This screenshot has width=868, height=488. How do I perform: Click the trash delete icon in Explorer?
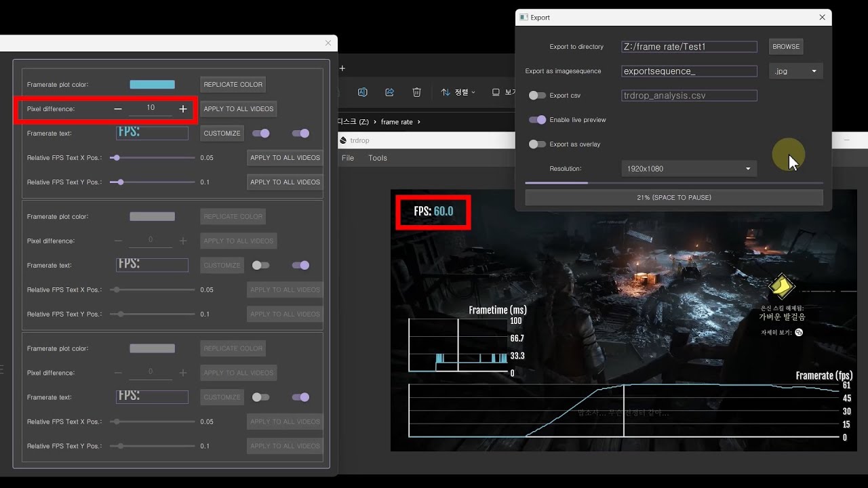pos(417,92)
